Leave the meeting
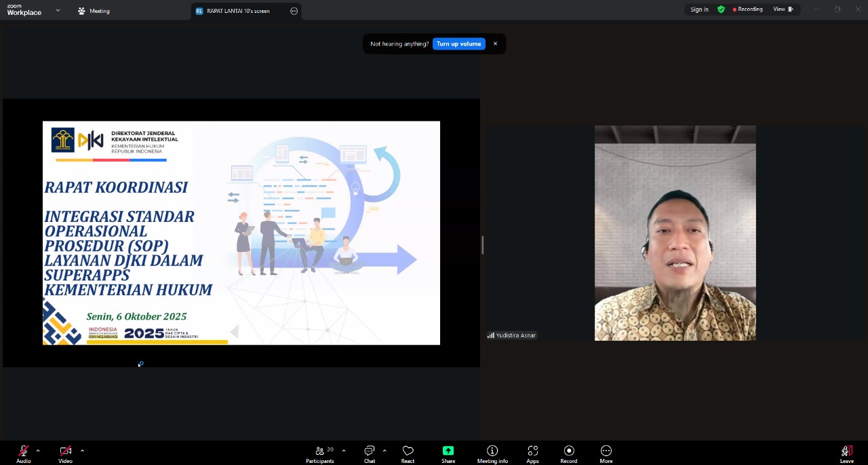The image size is (868, 465). click(846, 453)
